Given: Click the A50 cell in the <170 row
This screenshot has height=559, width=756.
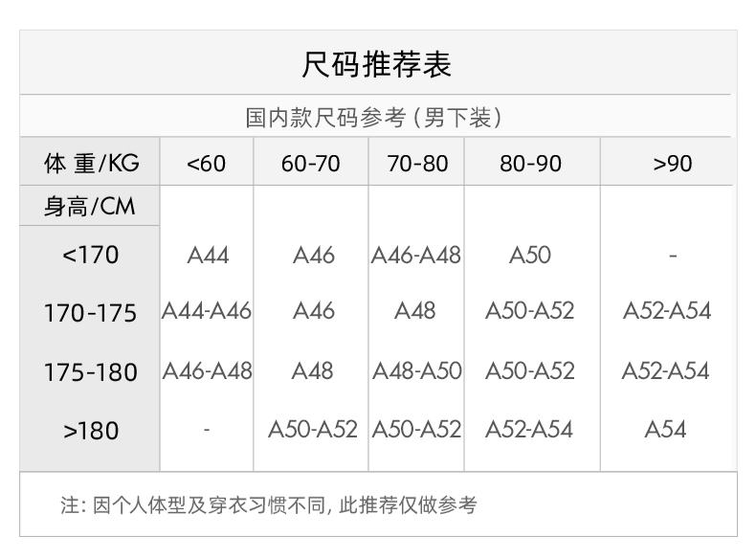Looking at the screenshot, I should click(x=530, y=256).
